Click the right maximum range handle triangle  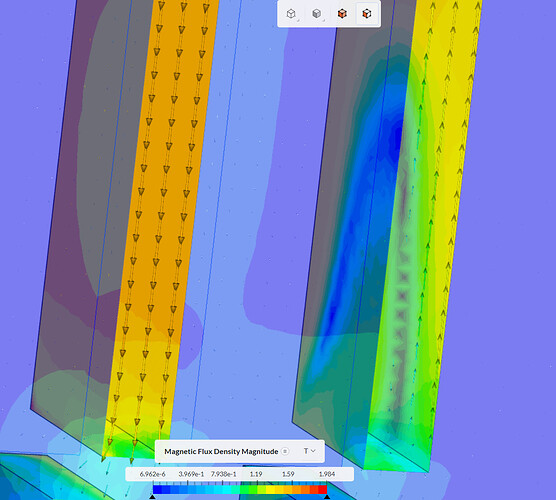pos(327,497)
